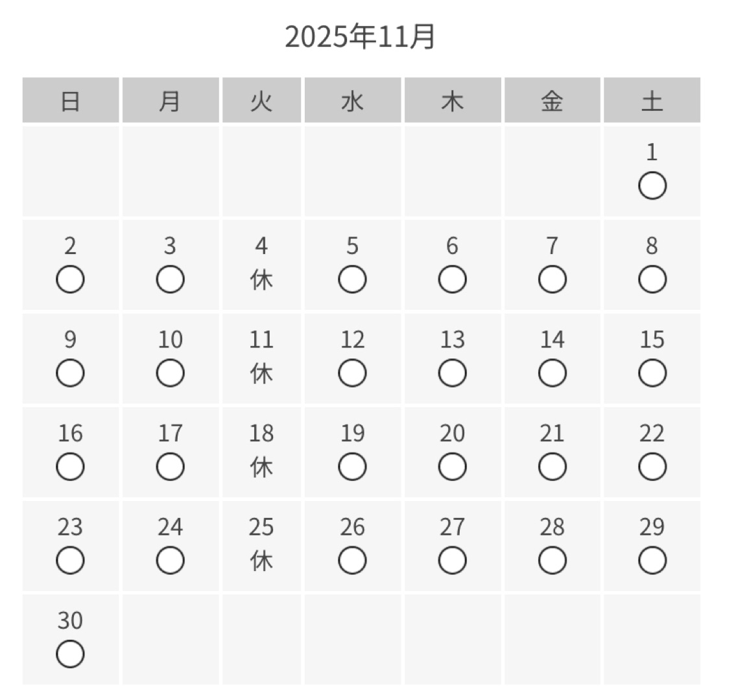The image size is (751, 700).
Task: Click the 2025年11月 month title
Action: pyautogui.click(x=360, y=37)
